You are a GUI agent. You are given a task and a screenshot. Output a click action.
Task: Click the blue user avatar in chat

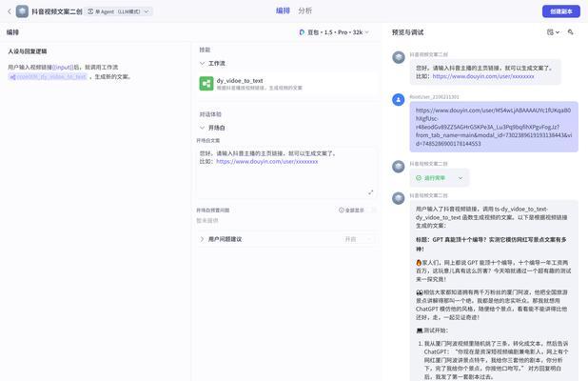pyautogui.click(x=399, y=100)
